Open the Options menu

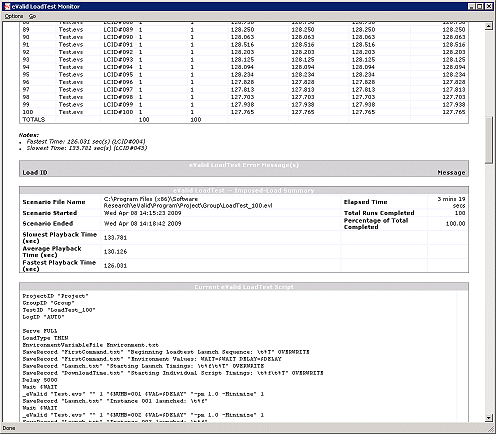pos(14,16)
